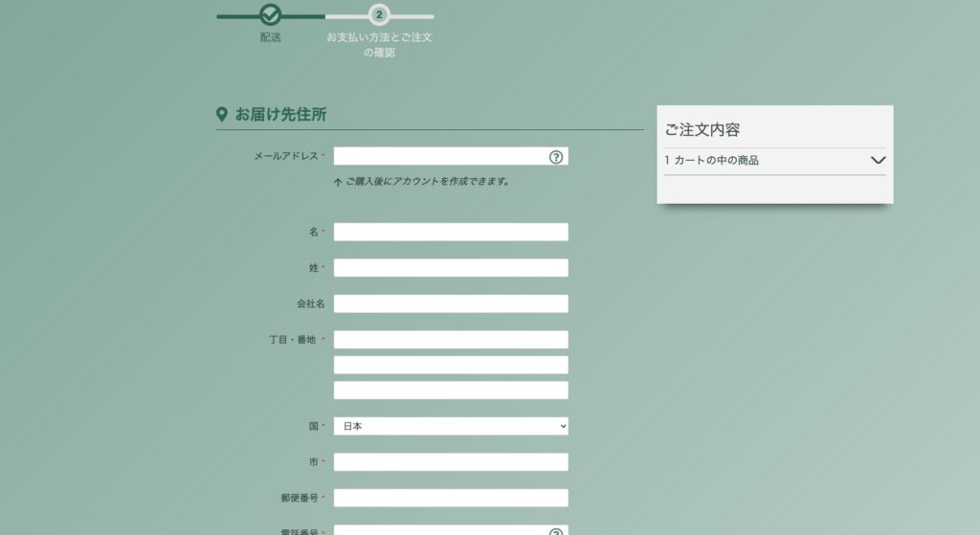This screenshot has width=980, height=535.
Task: Click the help icon in the email field
Action: [556, 157]
